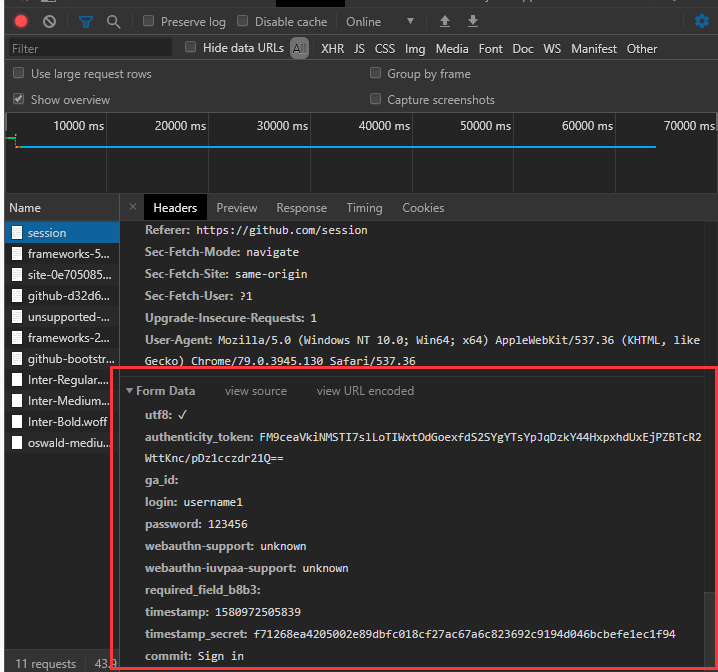Enable Capture screenshots checkbox
Image resolution: width=718 pixels, height=672 pixels.
click(x=375, y=99)
